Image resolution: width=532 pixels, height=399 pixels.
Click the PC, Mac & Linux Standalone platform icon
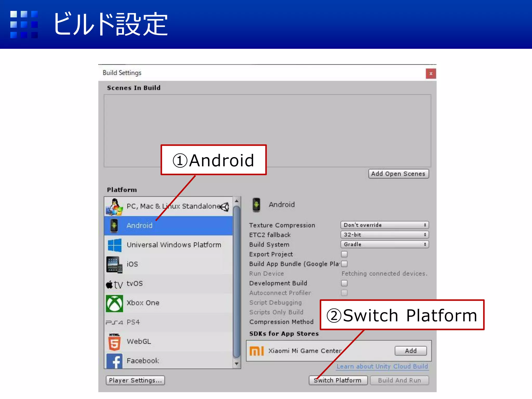tap(114, 207)
